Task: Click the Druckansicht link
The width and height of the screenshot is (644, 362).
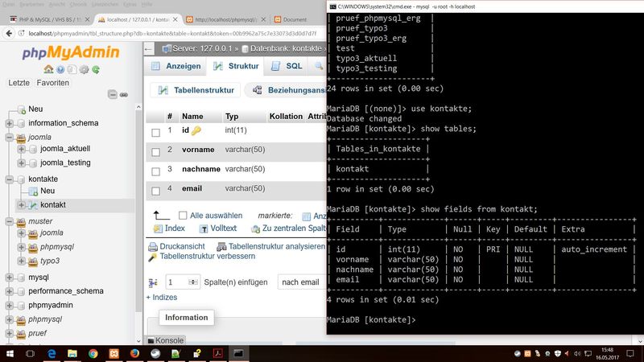Action: 182,246
